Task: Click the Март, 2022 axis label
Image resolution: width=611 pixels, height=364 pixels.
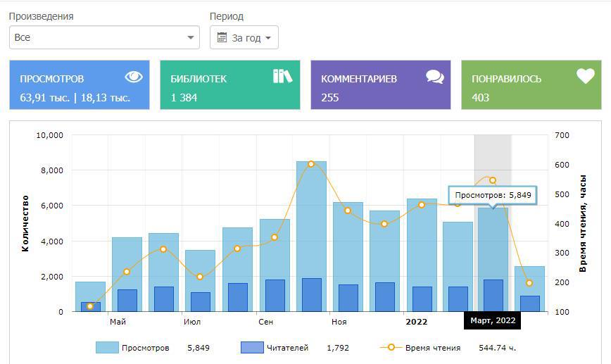Action: pyautogui.click(x=493, y=321)
